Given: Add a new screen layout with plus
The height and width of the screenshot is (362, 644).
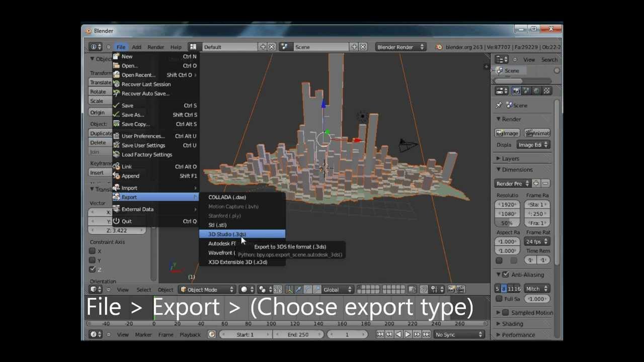Looking at the screenshot, I should coord(263,47).
